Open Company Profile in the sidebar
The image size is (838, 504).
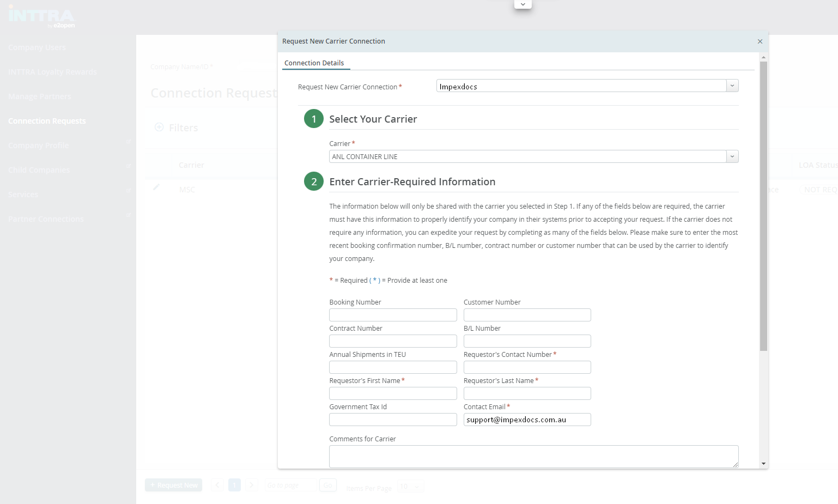pos(39,145)
